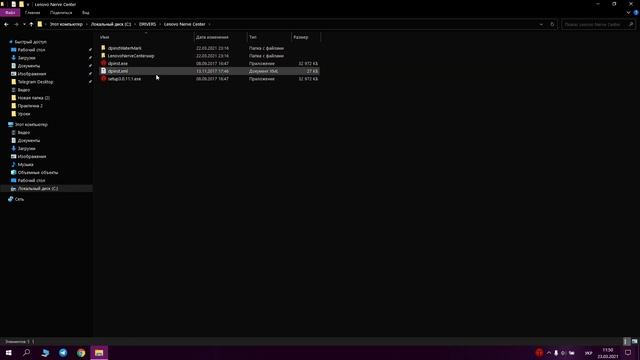Screen dimensions: 640x360
Task: Open the Файл ribbon tab
Action: (10, 13)
